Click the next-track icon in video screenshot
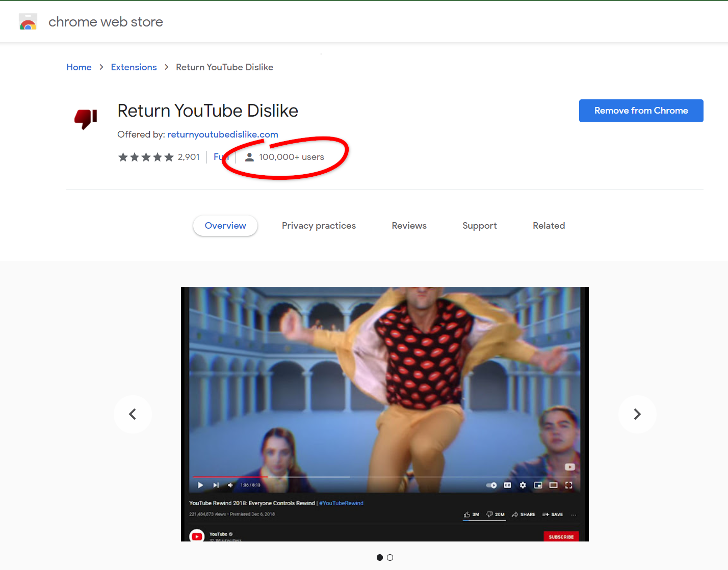This screenshot has height=570, width=728. (x=216, y=485)
